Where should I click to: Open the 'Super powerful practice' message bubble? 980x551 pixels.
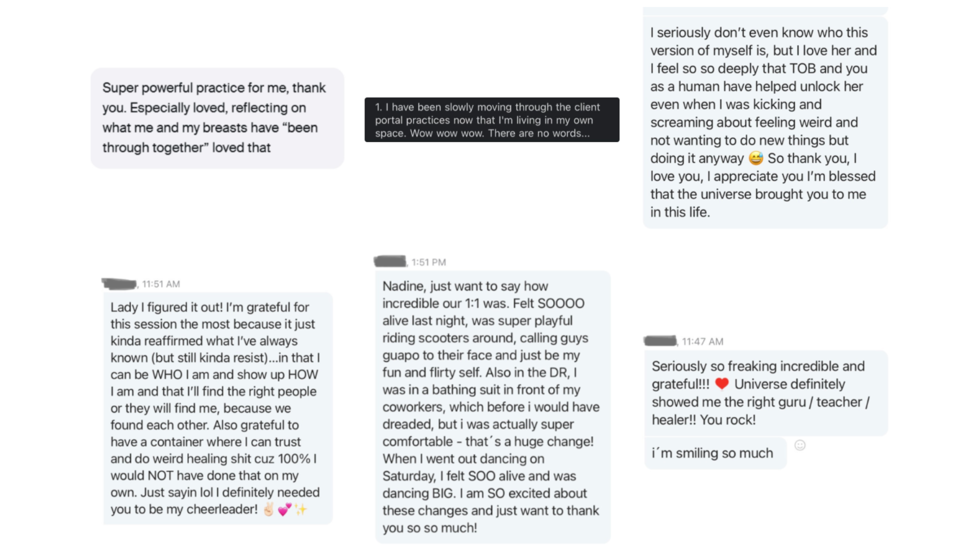pyautogui.click(x=217, y=118)
